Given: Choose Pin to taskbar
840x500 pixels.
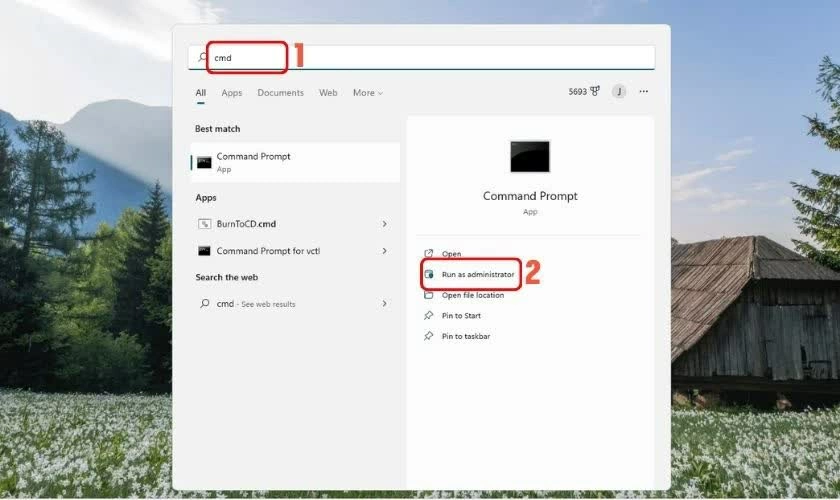Looking at the screenshot, I should [x=466, y=337].
